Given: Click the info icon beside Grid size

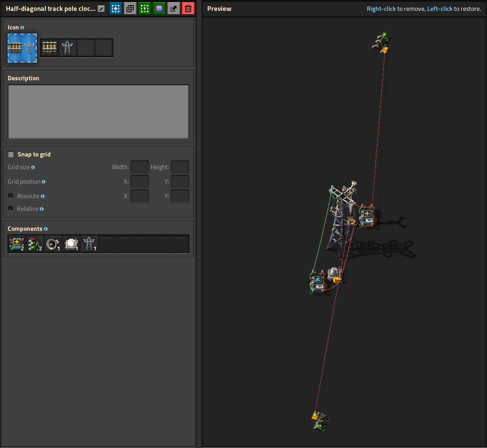Looking at the screenshot, I should (33, 167).
